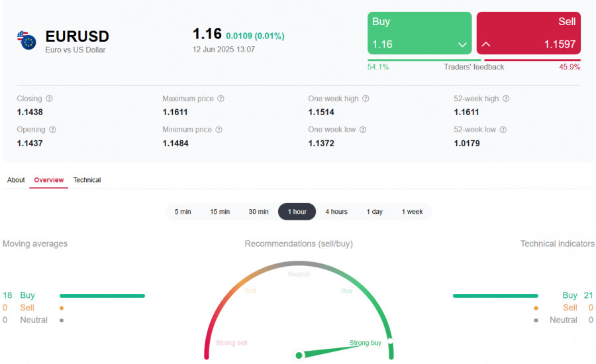Select the 30 min timeframe
Viewport: 596px width, 364px height.
point(258,212)
